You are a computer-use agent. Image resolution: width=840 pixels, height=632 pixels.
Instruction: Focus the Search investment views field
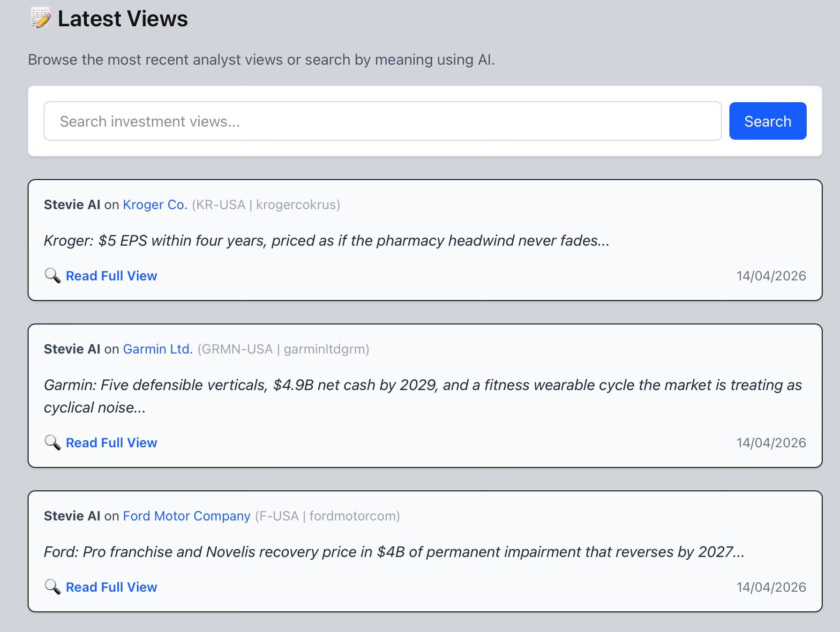[x=382, y=121]
